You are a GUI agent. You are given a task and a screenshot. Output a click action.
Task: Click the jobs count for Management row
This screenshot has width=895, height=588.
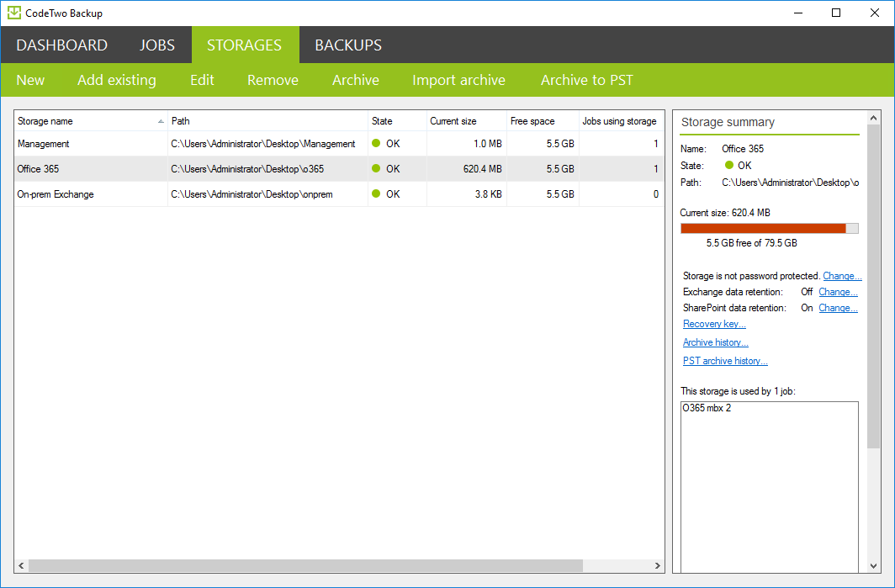(656, 143)
